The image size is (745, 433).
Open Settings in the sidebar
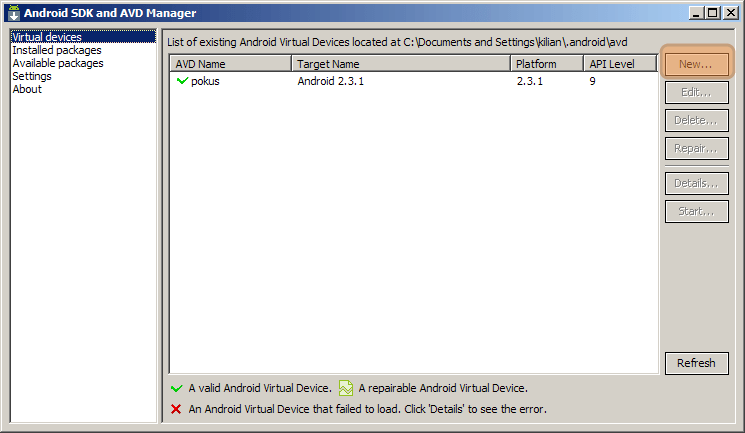point(31,76)
